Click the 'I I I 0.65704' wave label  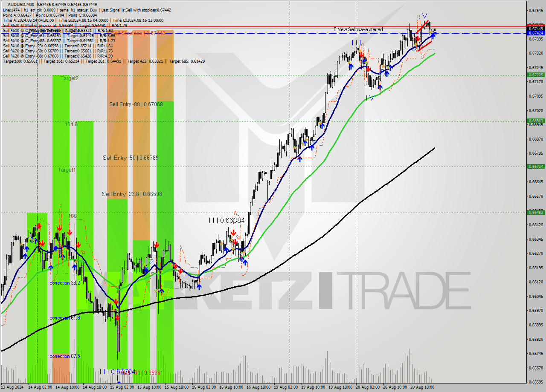(x=117, y=372)
